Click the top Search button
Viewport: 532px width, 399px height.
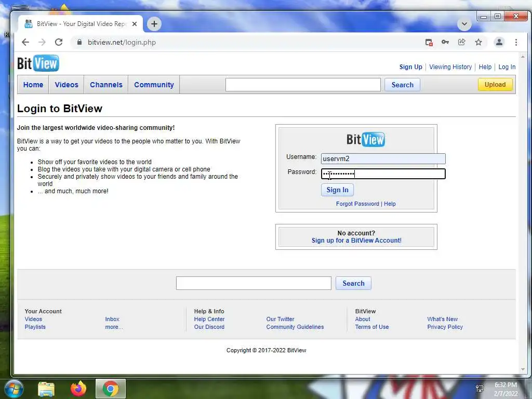pos(403,85)
